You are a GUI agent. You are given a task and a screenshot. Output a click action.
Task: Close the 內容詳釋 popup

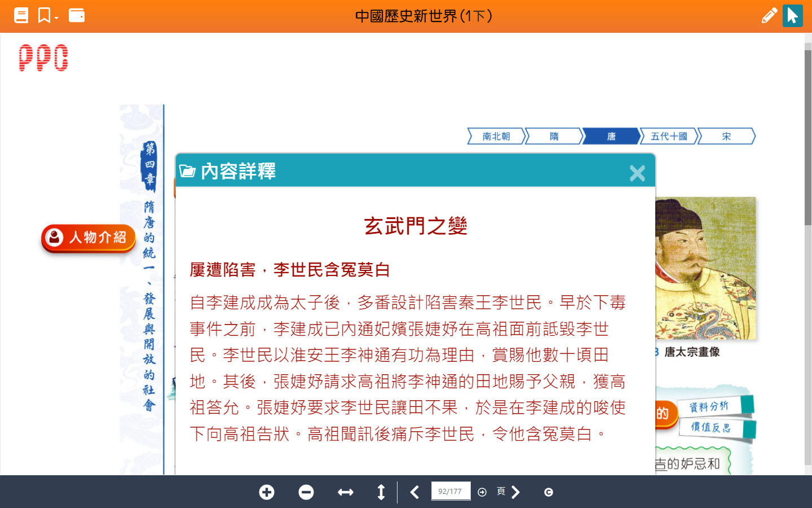pos(637,173)
